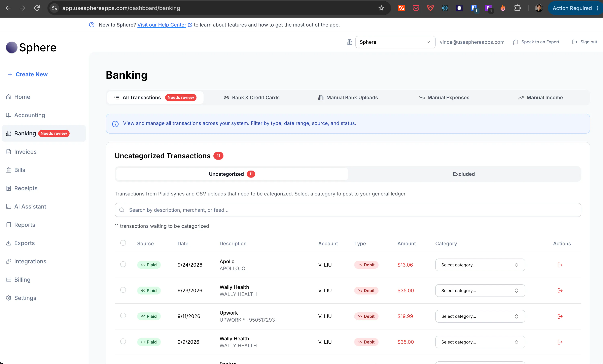
Task: Click the Sphere logo
Action: coord(31,47)
